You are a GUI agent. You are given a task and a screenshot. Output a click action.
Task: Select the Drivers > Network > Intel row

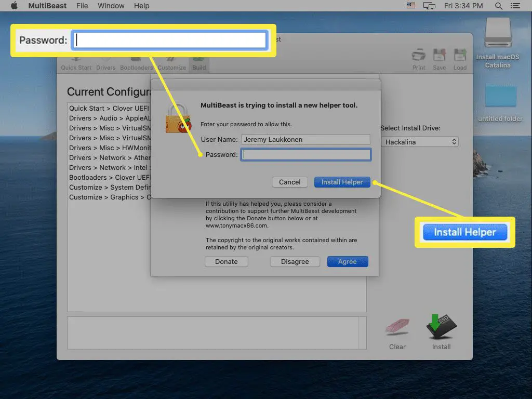coord(109,167)
